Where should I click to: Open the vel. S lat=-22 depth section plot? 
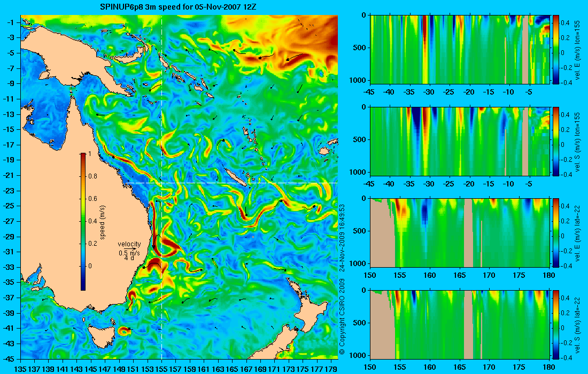tap(459, 324)
